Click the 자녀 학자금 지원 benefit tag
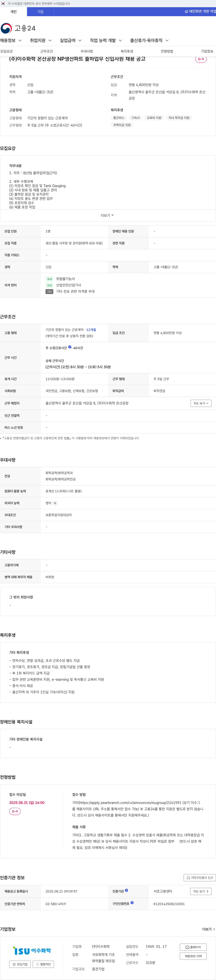The height and width of the screenshot is (980, 216). [179, 118]
